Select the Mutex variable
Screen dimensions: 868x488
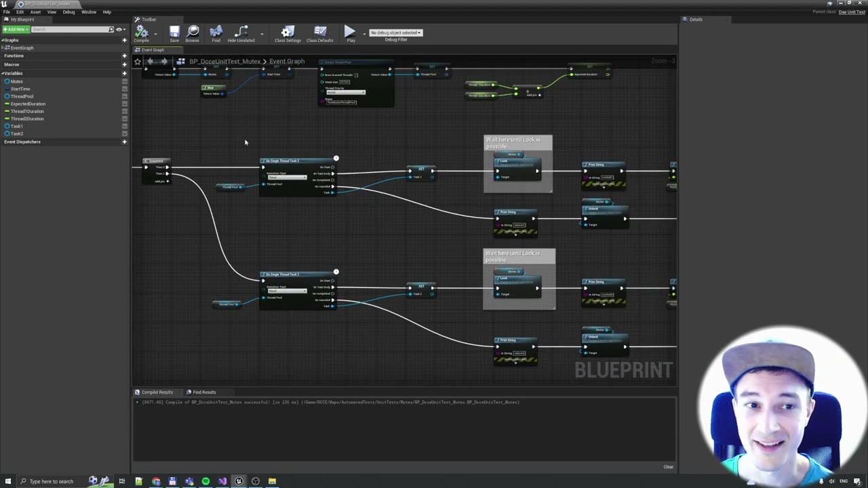[x=17, y=81]
